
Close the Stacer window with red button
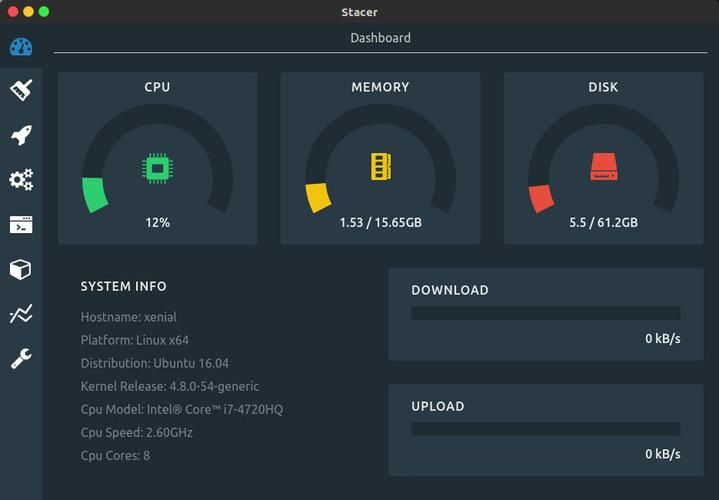coord(13,11)
